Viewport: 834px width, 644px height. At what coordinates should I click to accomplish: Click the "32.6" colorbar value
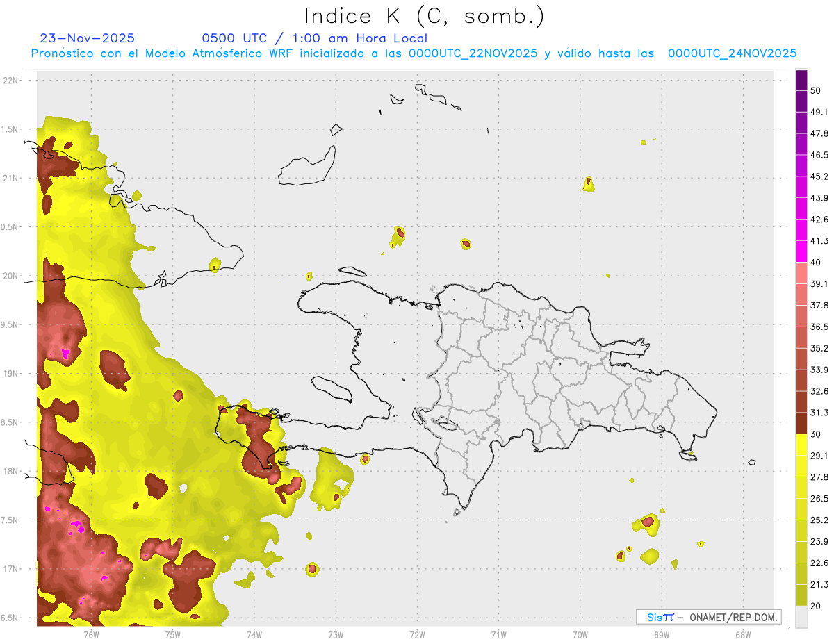(819, 391)
